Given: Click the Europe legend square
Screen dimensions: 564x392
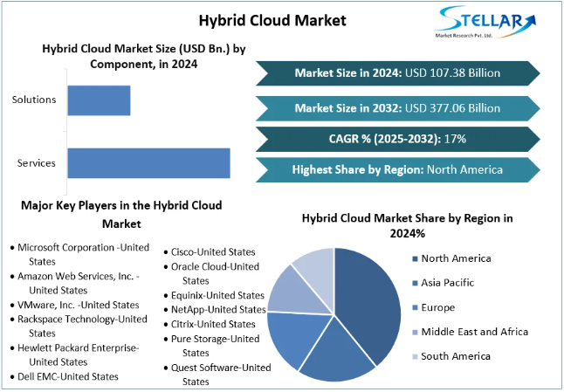Looking at the screenshot, I should coord(413,307).
